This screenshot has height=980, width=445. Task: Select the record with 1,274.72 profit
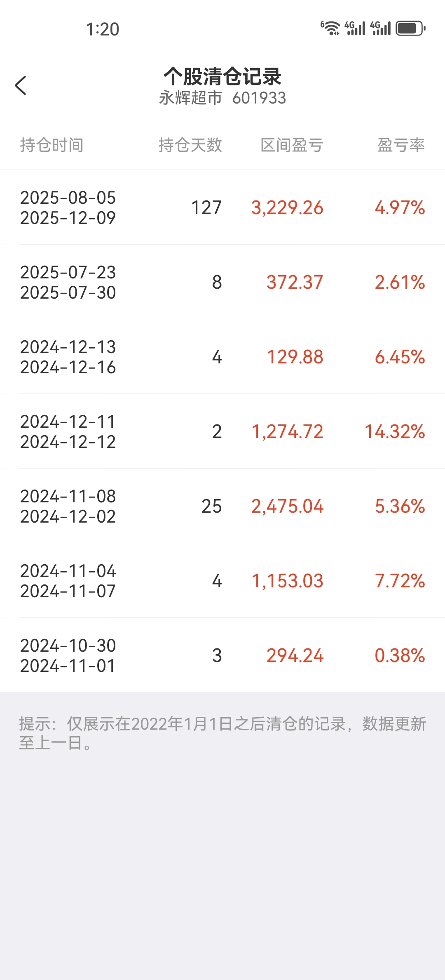click(222, 431)
